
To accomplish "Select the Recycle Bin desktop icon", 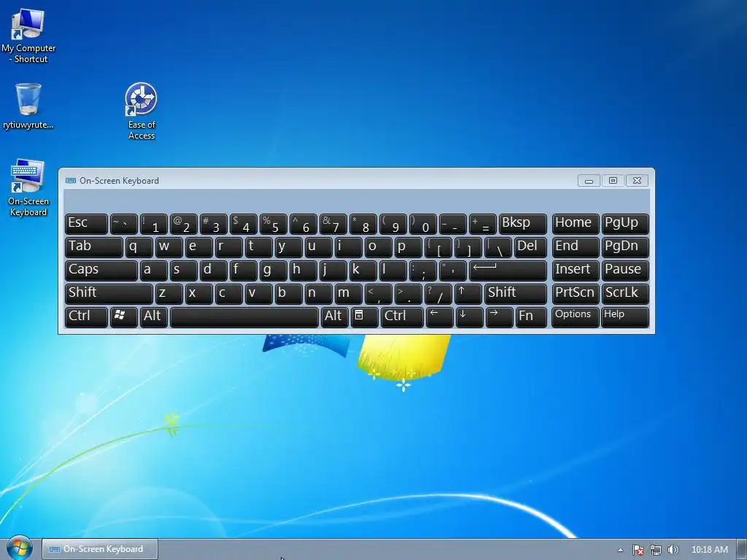I will 28,106.
